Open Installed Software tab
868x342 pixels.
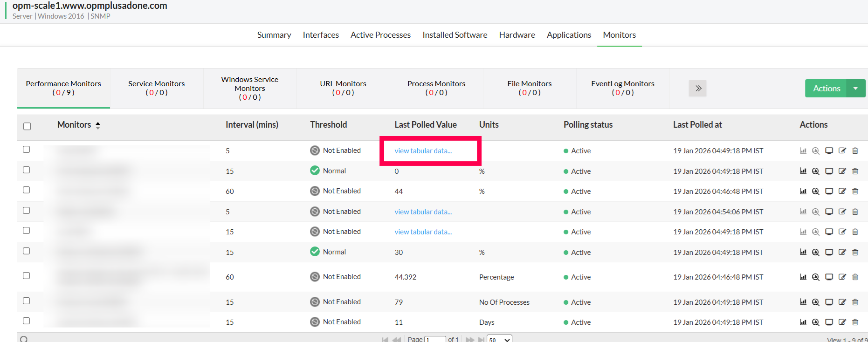tap(455, 35)
